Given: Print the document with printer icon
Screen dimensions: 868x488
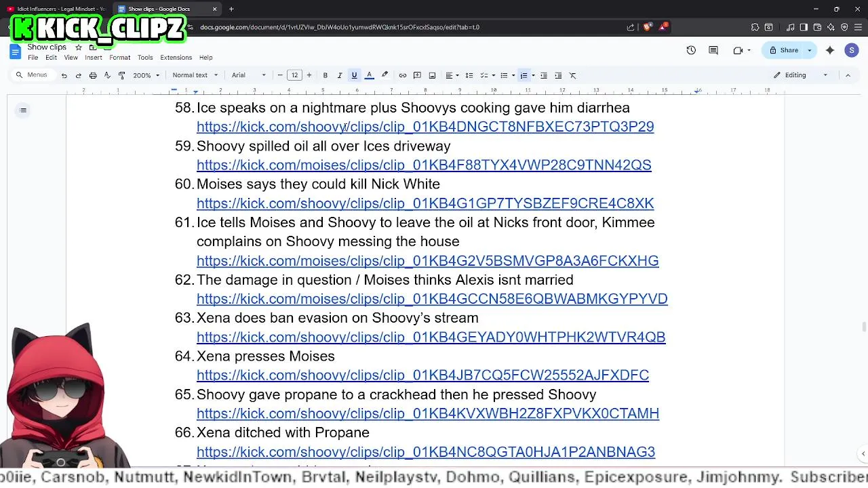Looking at the screenshot, I should (93, 75).
